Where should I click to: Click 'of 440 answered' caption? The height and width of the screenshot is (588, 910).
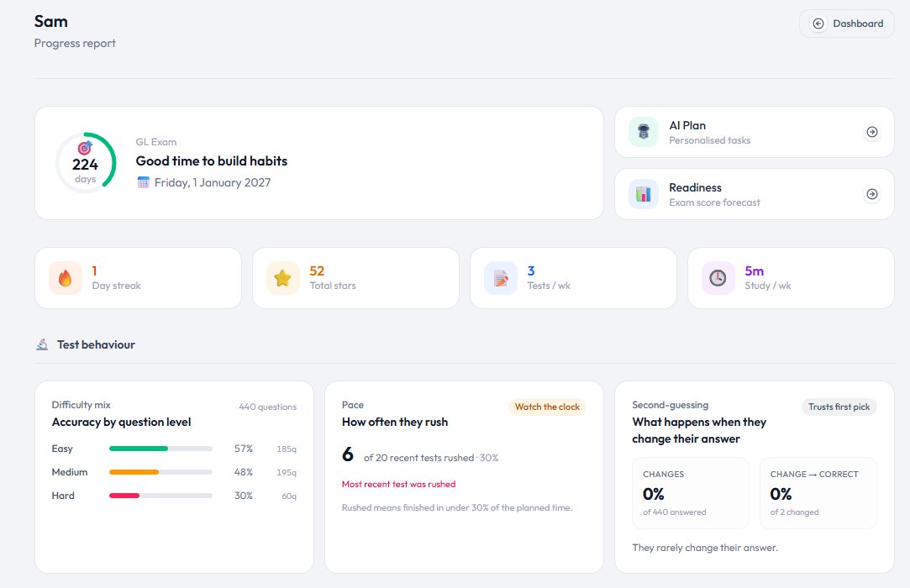click(675, 512)
